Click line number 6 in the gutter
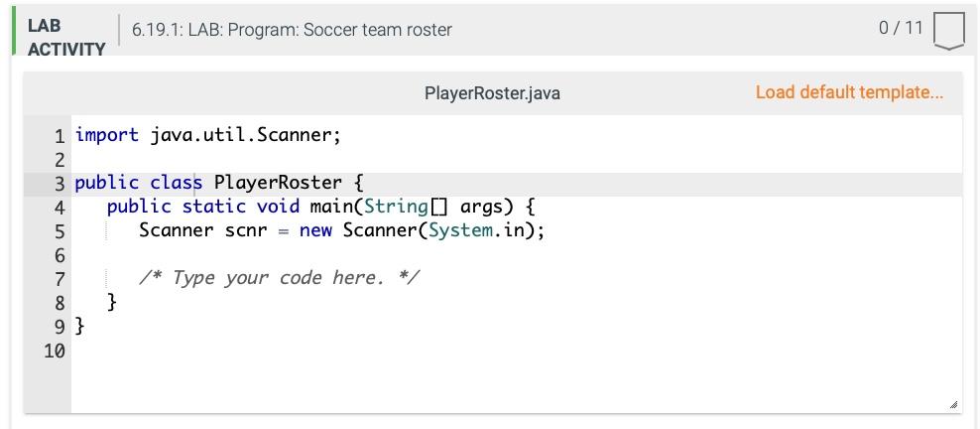 [x=59, y=255]
